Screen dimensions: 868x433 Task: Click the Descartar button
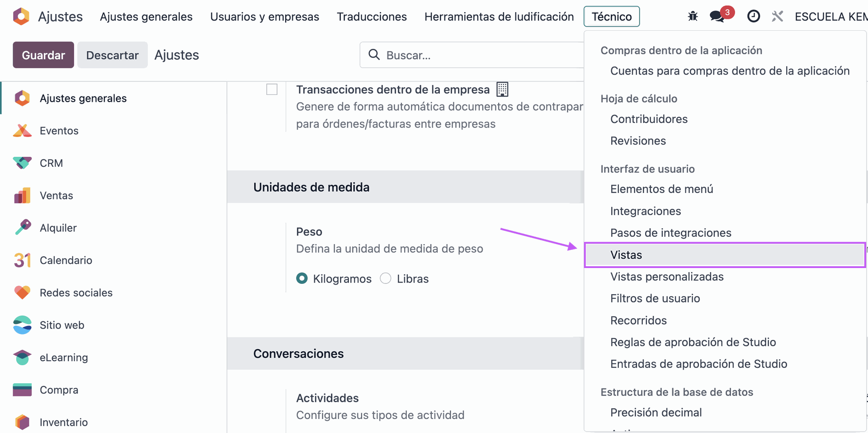pyautogui.click(x=112, y=55)
